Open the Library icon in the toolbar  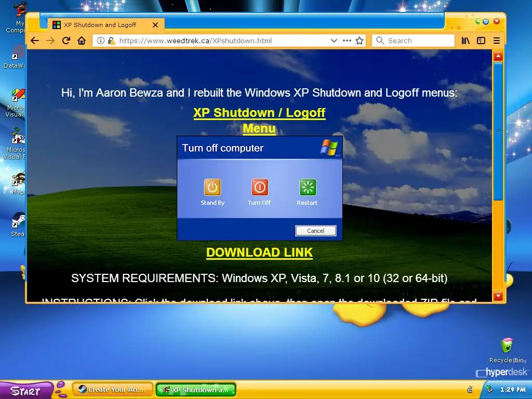465,41
